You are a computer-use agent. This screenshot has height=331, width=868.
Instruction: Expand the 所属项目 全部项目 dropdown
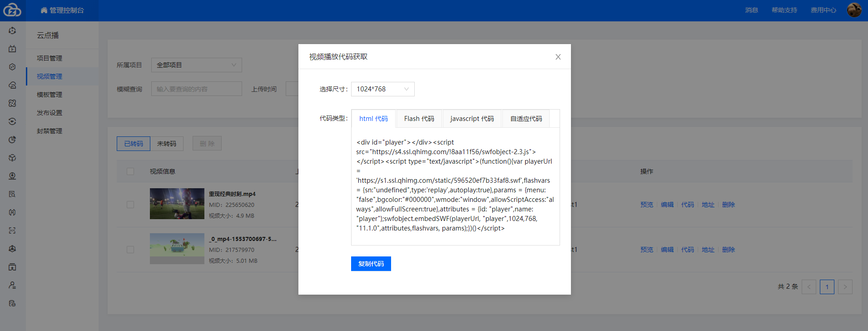pyautogui.click(x=196, y=65)
